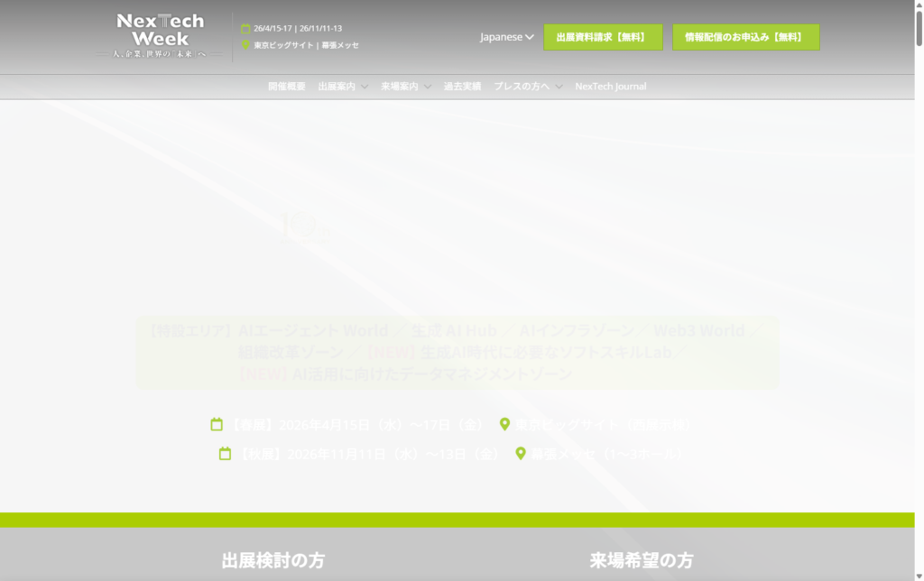Open the NexTech Journal menu link
The width and height of the screenshot is (924, 581).
(x=610, y=87)
